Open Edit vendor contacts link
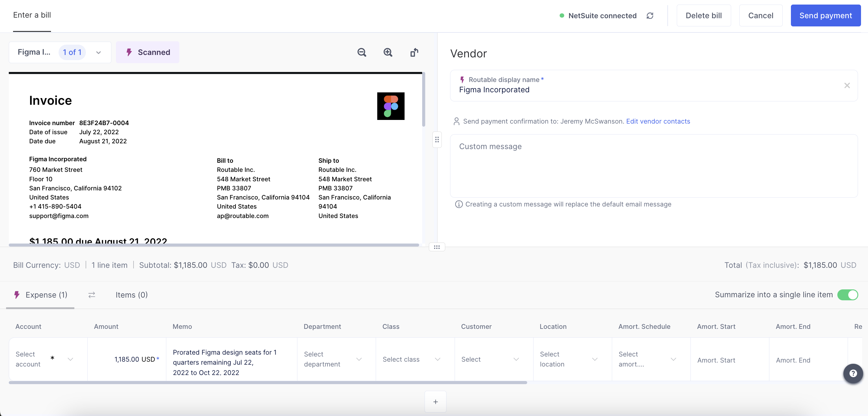 point(658,121)
